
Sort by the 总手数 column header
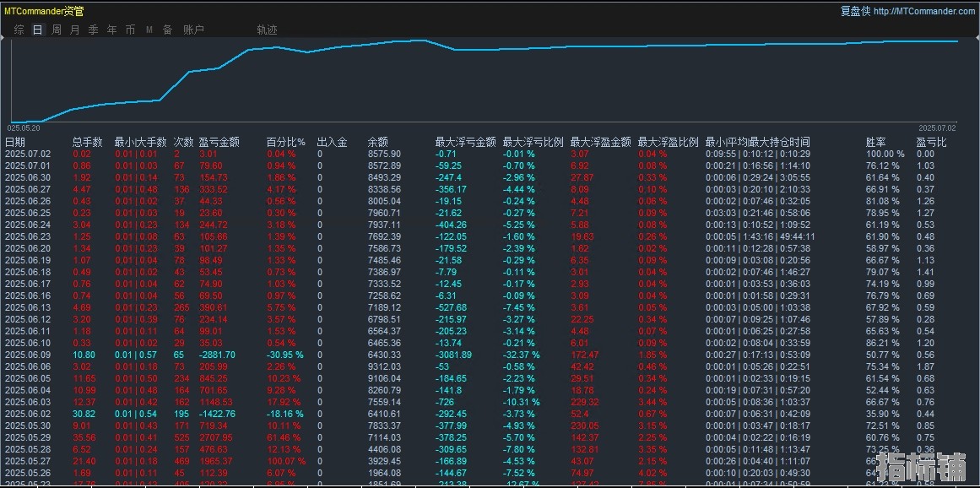pos(88,142)
